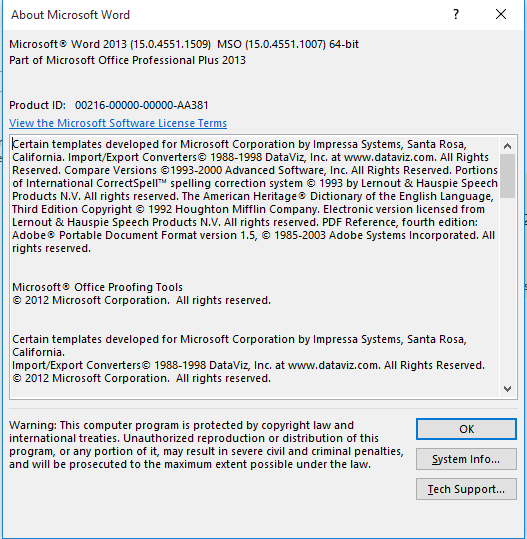Click the scroll down arrow in credits box
Viewport: 527px width, 539px height.
tap(507, 389)
